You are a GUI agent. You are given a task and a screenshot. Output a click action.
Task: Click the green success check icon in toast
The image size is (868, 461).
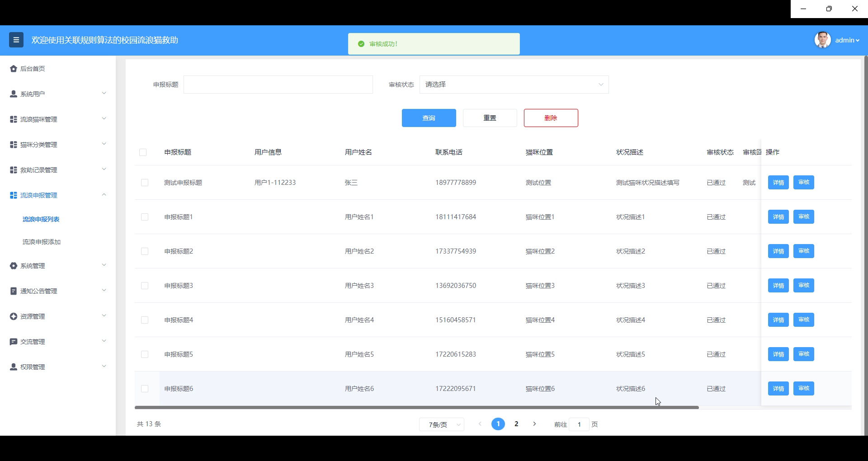(361, 44)
